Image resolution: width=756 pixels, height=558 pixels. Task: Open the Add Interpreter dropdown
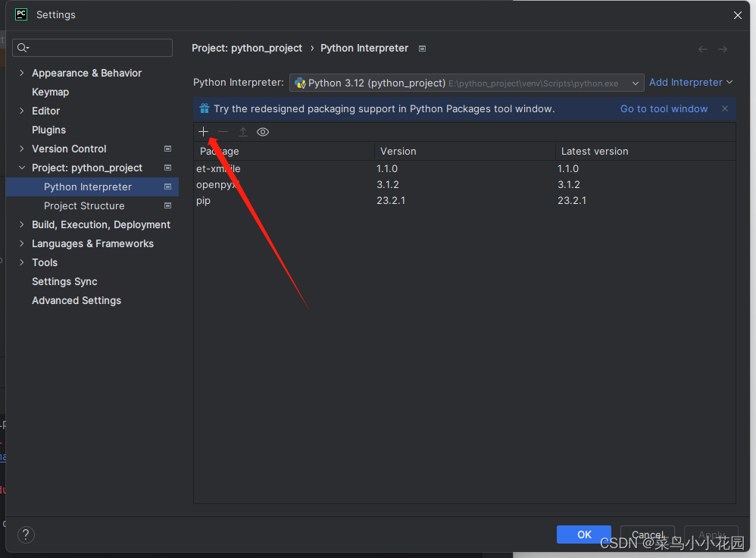pos(690,83)
